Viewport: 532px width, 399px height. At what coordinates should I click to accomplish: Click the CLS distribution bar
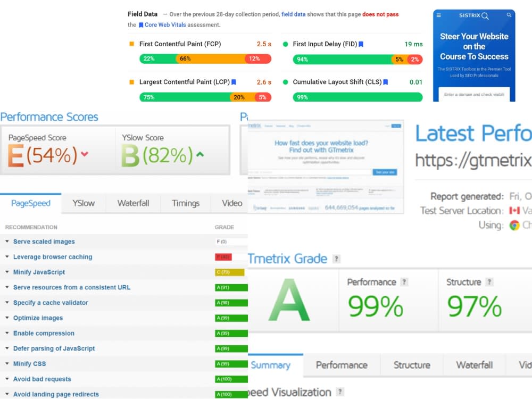click(358, 97)
